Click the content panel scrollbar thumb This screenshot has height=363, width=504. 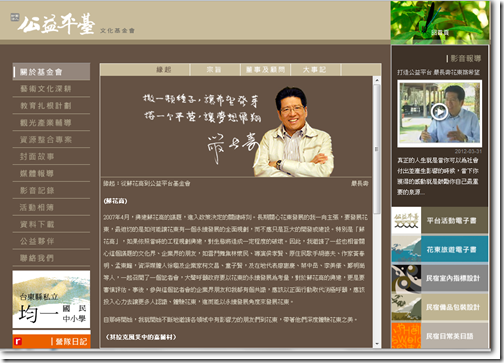coord(377,149)
